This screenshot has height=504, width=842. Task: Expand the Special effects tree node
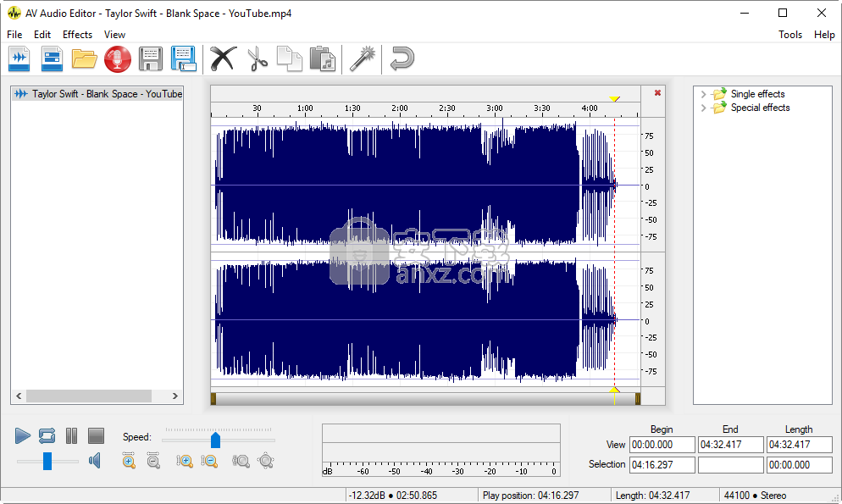point(703,108)
